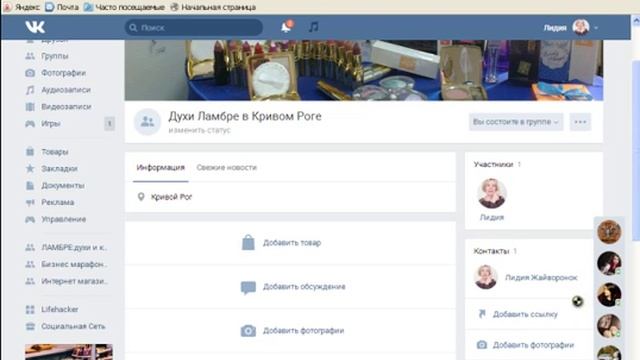Click the Товары bag sidebar icon
This screenshot has width=640, height=360.
coord(30,151)
